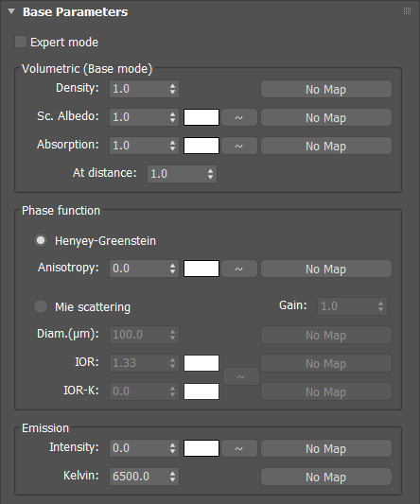The image size is (420, 504).
Task: Click the Absorption No Map button
Action: pyautogui.click(x=326, y=146)
